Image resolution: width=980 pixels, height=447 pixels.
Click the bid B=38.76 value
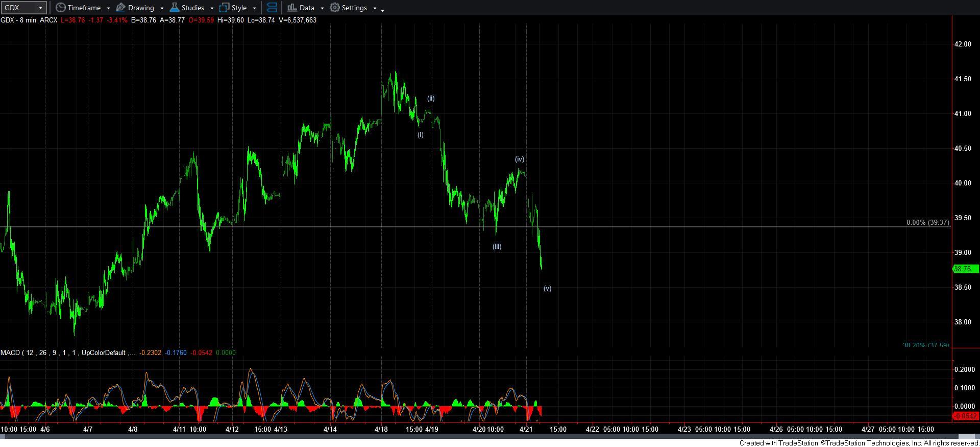point(143,20)
